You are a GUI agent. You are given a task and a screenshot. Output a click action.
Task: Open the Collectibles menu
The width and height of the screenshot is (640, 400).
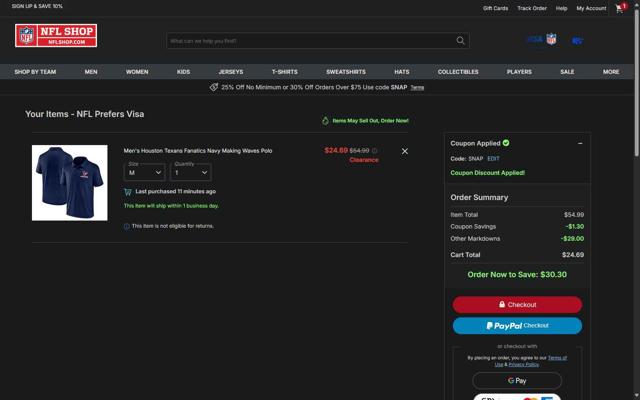tap(458, 72)
